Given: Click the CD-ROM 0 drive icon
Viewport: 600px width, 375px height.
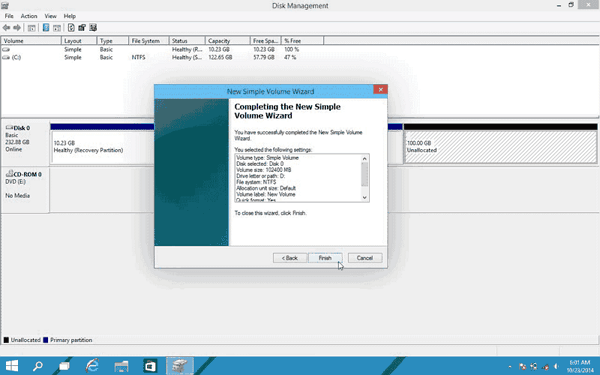Looking at the screenshot, I should tap(9, 174).
